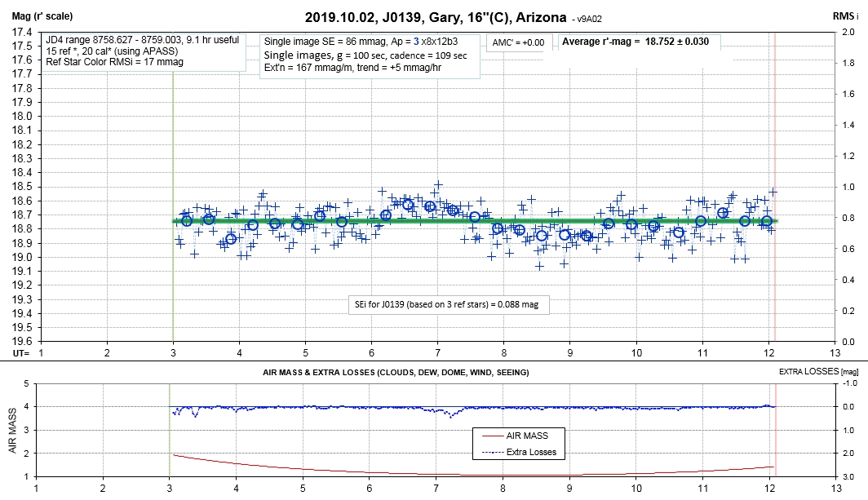Select the "AIR MASS & EXTRA LOSSES" subplot title

point(396,373)
